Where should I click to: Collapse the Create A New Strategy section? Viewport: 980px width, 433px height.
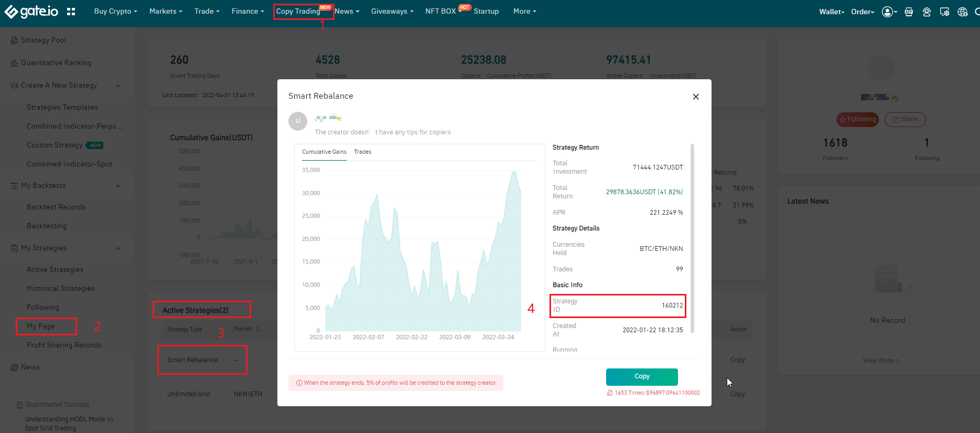click(x=117, y=86)
